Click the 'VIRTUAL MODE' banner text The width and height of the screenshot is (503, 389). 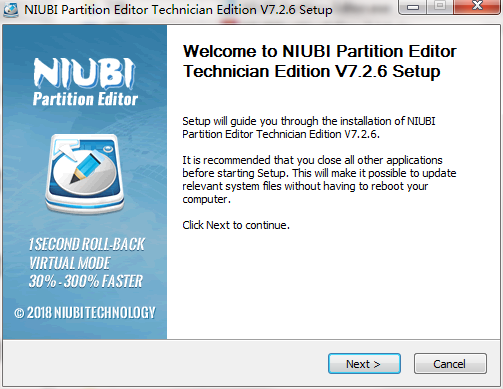[x=69, y=263]
